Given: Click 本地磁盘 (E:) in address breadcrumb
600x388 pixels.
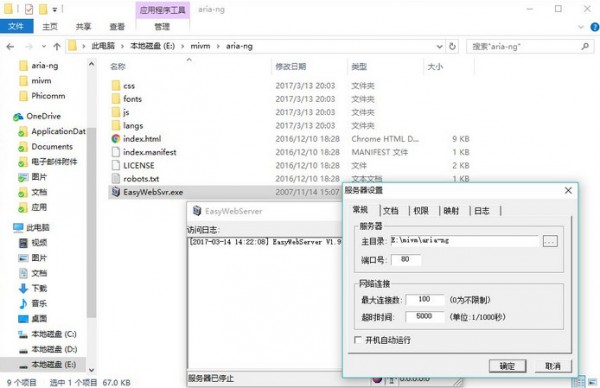Looking at the screenshot, I should [152, 46].
